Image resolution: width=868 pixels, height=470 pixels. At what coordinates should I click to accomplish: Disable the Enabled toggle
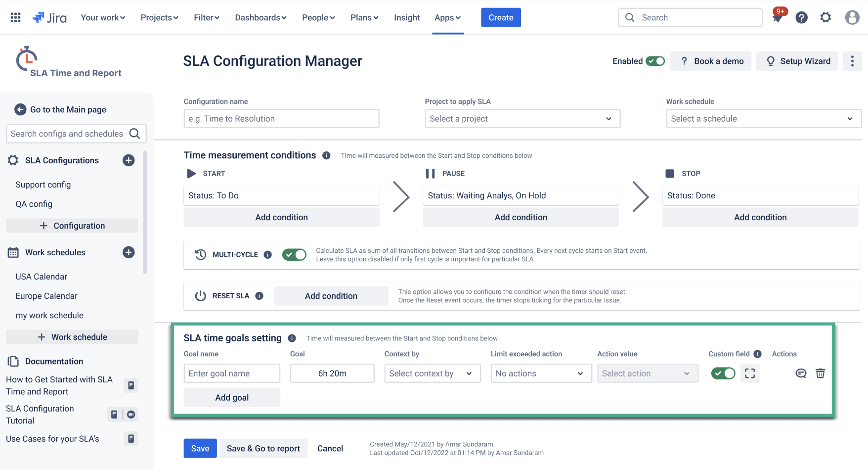(655, 61)
